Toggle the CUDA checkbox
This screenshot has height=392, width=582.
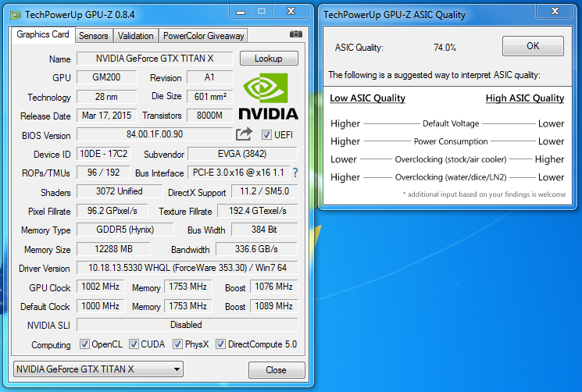point(134,344)
